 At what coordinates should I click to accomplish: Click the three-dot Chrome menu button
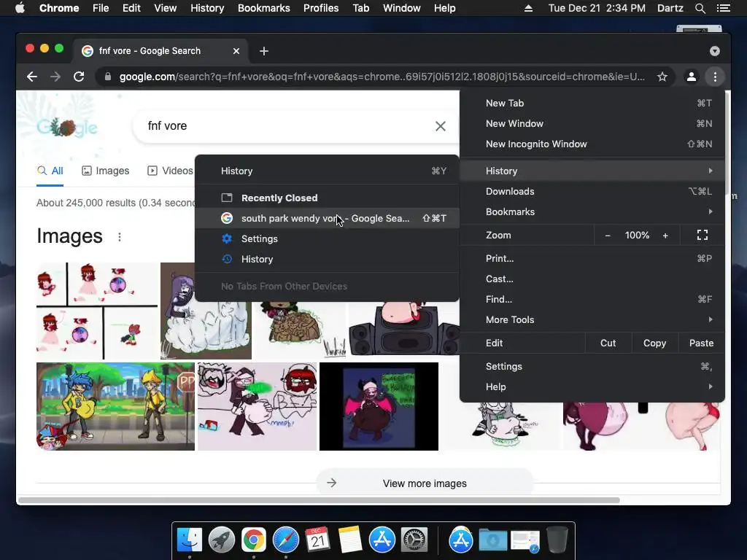715,77
